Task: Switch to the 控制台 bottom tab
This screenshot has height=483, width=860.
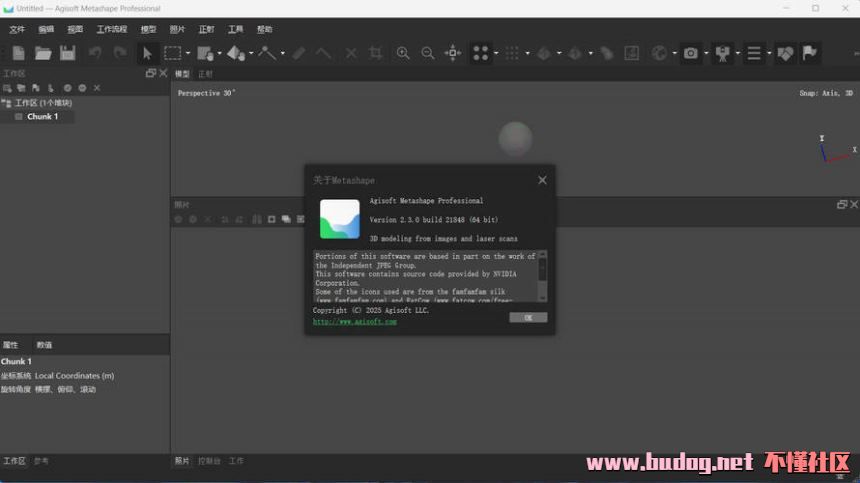Action: point(209,461)
